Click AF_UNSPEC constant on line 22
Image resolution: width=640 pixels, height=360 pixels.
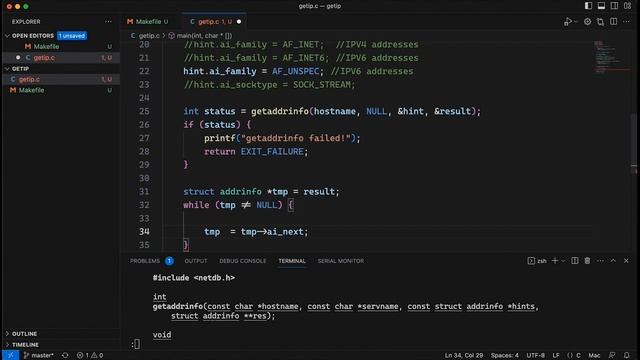(x=296, y=71)
